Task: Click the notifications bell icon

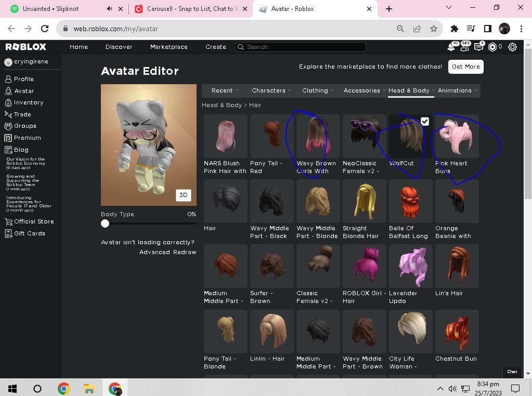Action: pyautogui.click(x=451, y=47)
